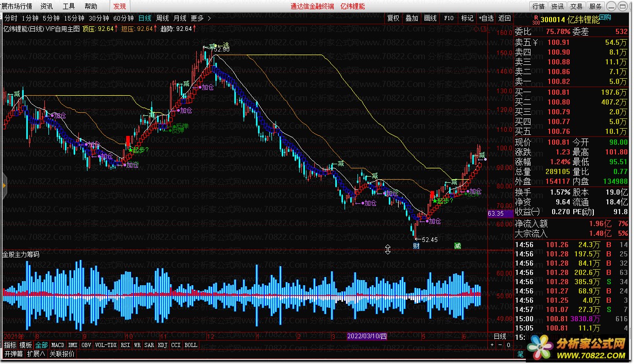Open the 模板 tab at bottom
Image resolution: width=634 pixels, height=364 pixels.
tap(26, 345)
